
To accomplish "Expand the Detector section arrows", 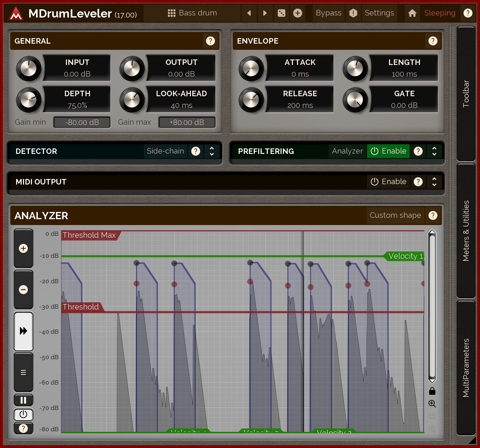I will click(x=212, y=151).
